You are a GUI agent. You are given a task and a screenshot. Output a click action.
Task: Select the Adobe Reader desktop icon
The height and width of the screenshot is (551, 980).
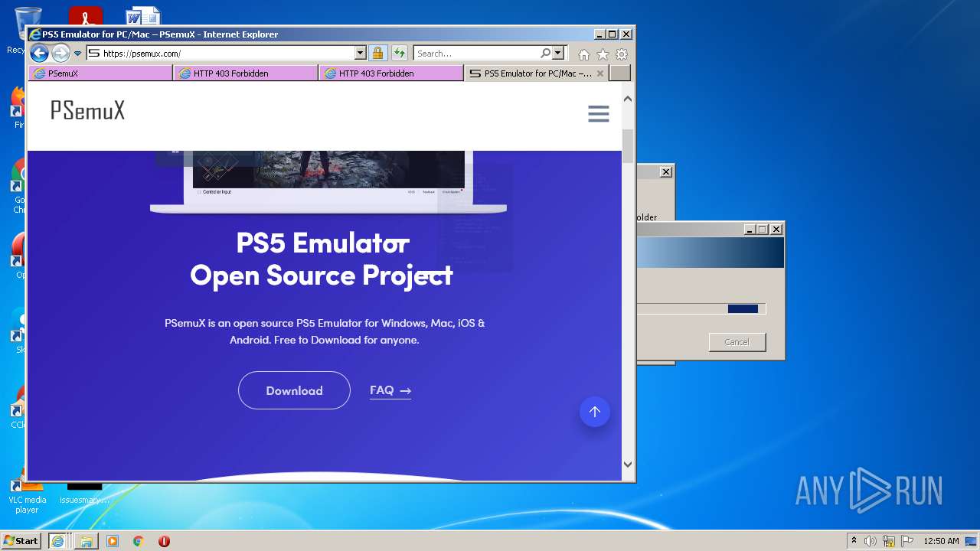click(x=85, y=15)
